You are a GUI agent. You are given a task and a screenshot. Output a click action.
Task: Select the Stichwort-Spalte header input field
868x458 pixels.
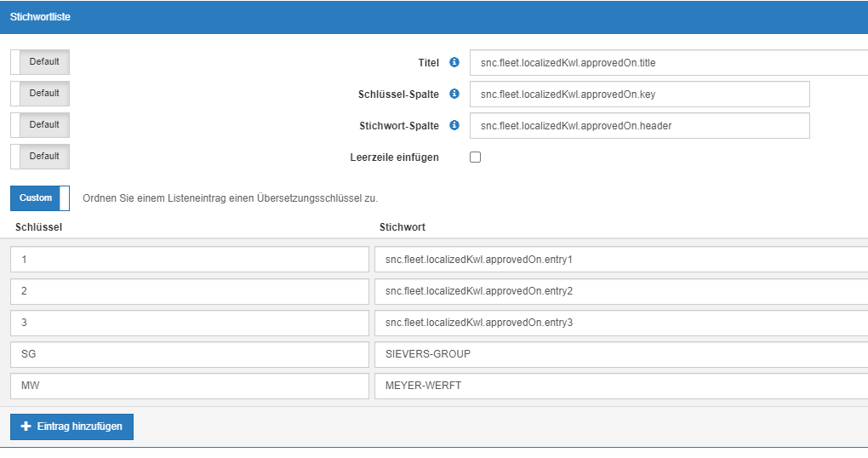click(639, 126)
